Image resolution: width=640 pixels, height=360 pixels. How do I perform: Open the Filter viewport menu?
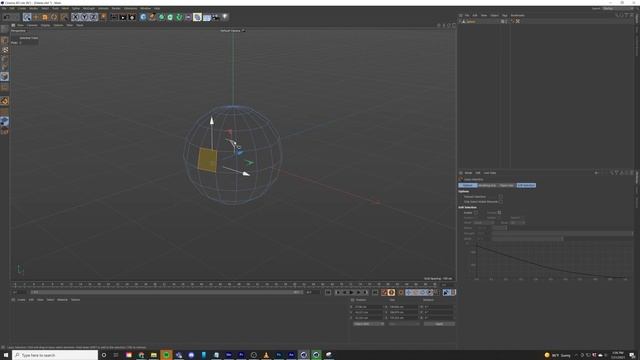70,25
